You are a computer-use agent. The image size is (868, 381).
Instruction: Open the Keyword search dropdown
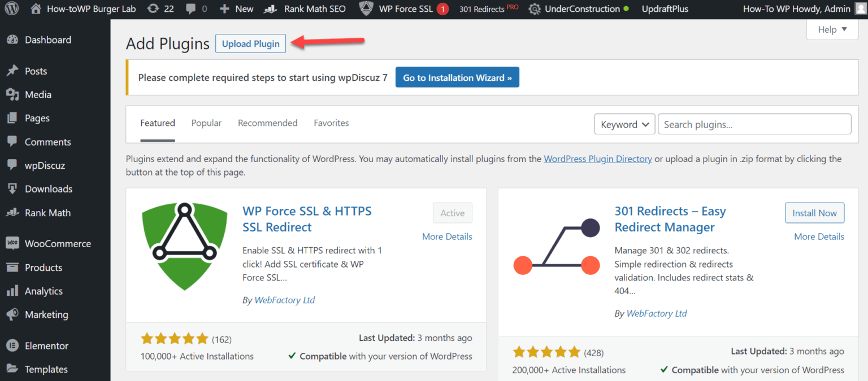tap(624, 124)
